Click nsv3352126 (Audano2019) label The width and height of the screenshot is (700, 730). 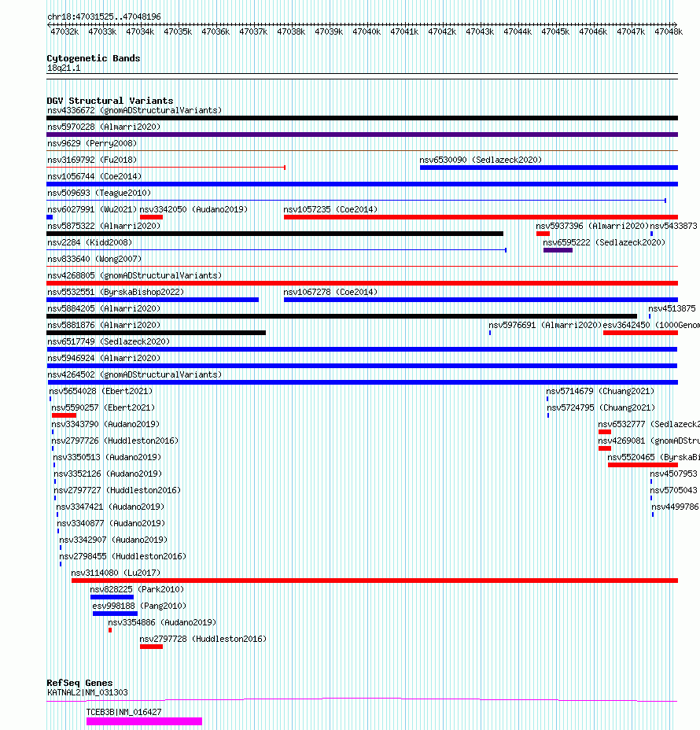point(108,474)
